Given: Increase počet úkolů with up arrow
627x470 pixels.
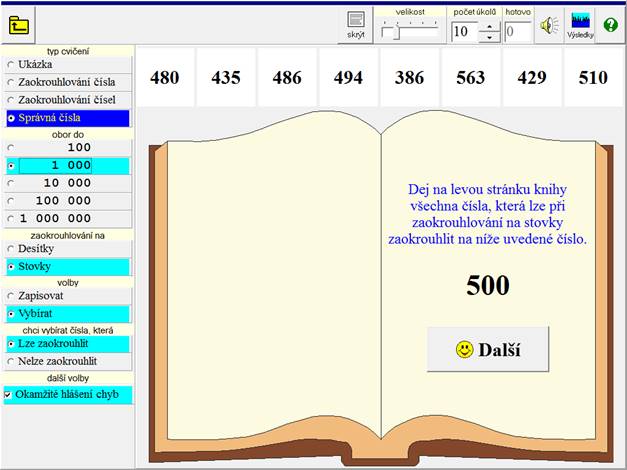Looking at the screenshot, I should pyautogui.click(x=489, y=27).
